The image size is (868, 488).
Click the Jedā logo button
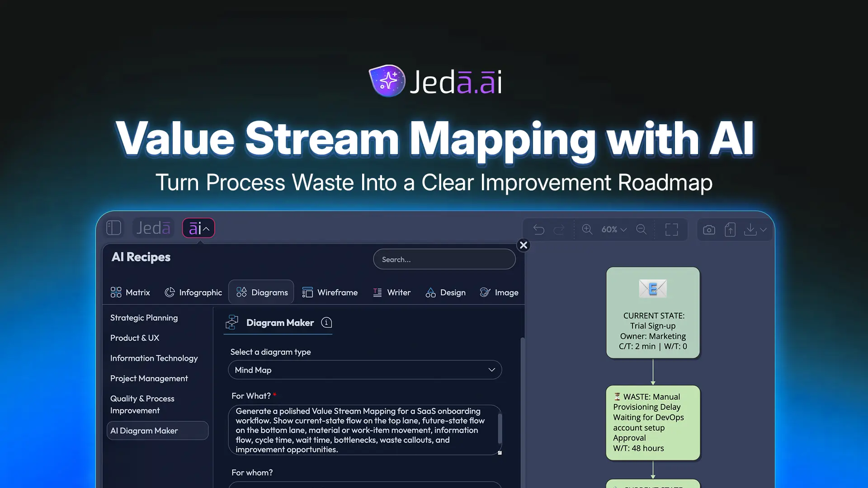click(x=153, y=228)
